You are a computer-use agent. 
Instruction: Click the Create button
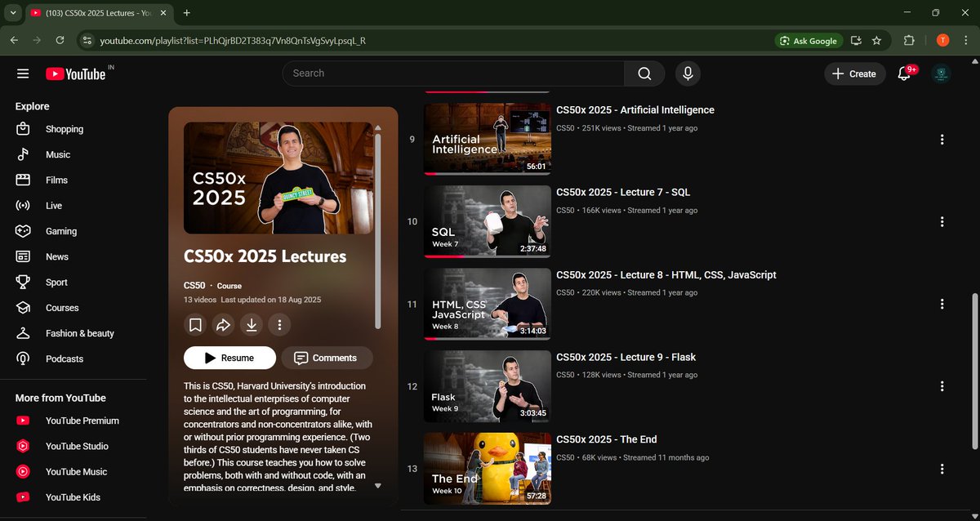coord(854,73)
